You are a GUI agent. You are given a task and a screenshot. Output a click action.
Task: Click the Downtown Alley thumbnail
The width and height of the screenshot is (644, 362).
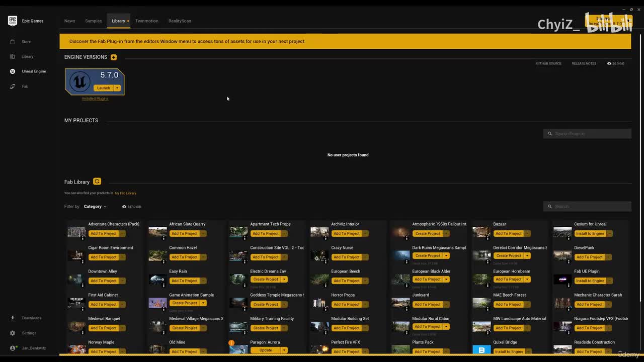pyautogui.click(x=76, y=279)
